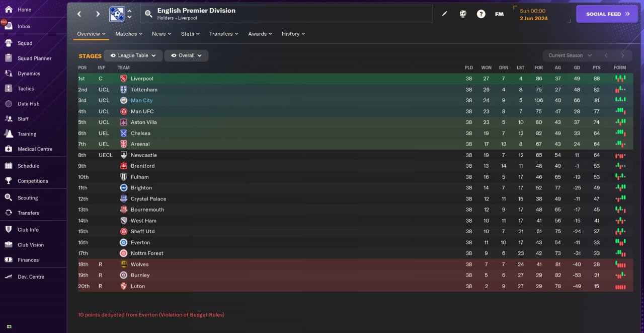Image resolution: width=644 pixels, height=333 pixels.
Task: Open the Medical Centre icon
Action: pyautogui.click(x=8, y=149)
